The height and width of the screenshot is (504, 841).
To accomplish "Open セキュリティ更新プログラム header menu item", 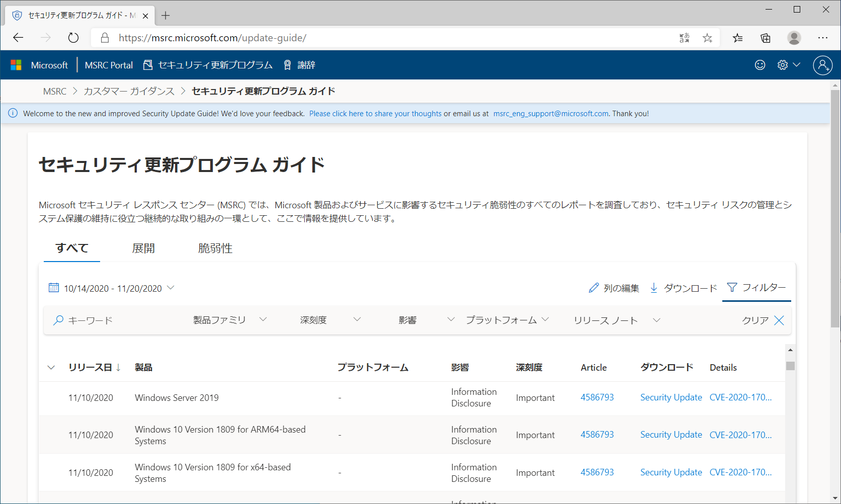I will (x=208, y=65).
